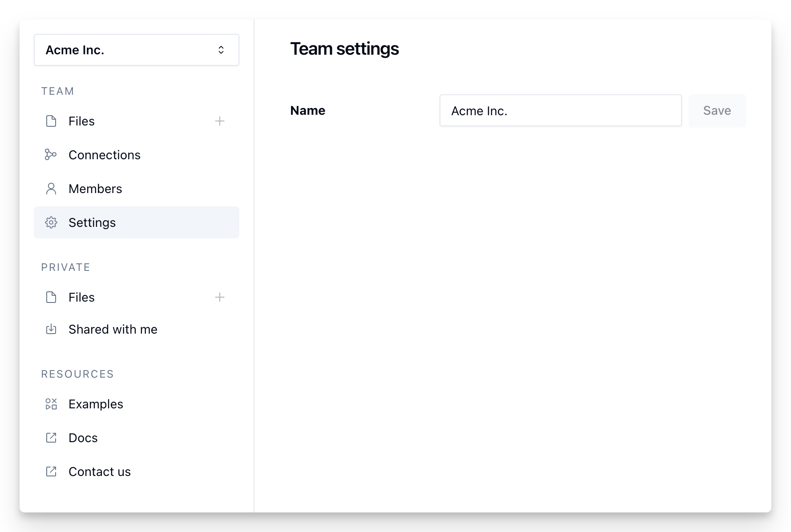Go to the Members page

(x=95, y=189)
